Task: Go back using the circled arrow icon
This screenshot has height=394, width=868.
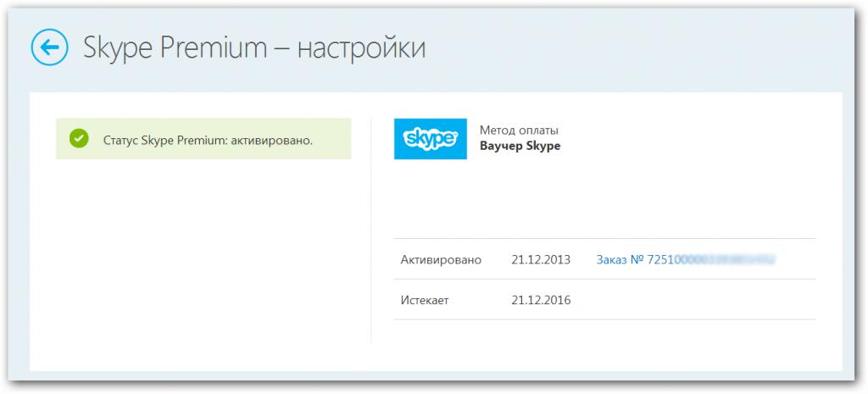Action: pyautogui.click(x=50, y=47)
